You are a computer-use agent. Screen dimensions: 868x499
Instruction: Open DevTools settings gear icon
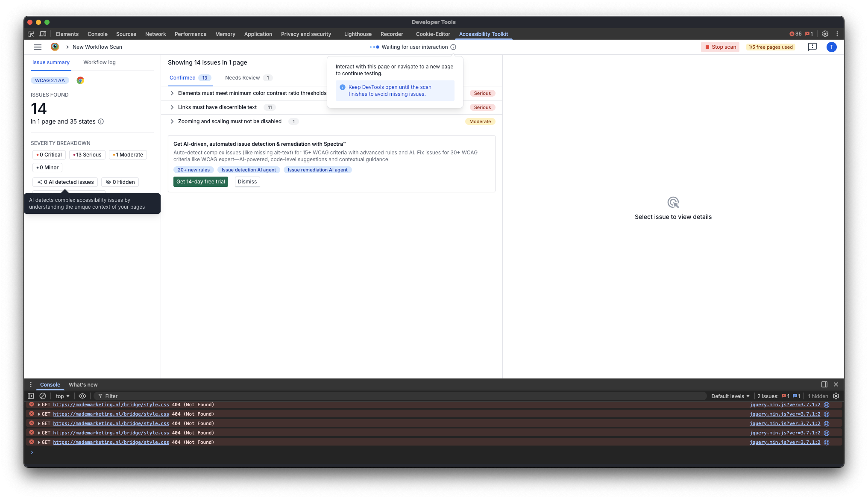(825, 34)
